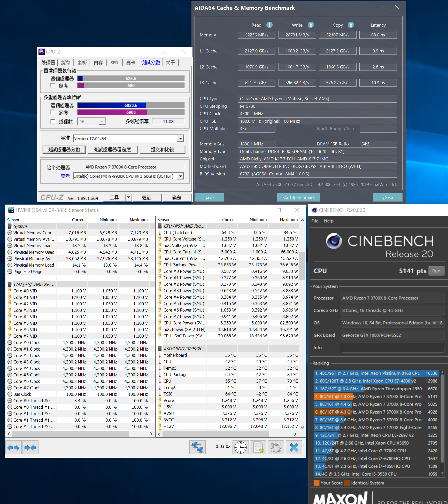Image resolution: width=448 pixels, height=504 pixels.
Task: Enable multi-thread reference checkbox in CPU-Z
Action: click(53, 112)
